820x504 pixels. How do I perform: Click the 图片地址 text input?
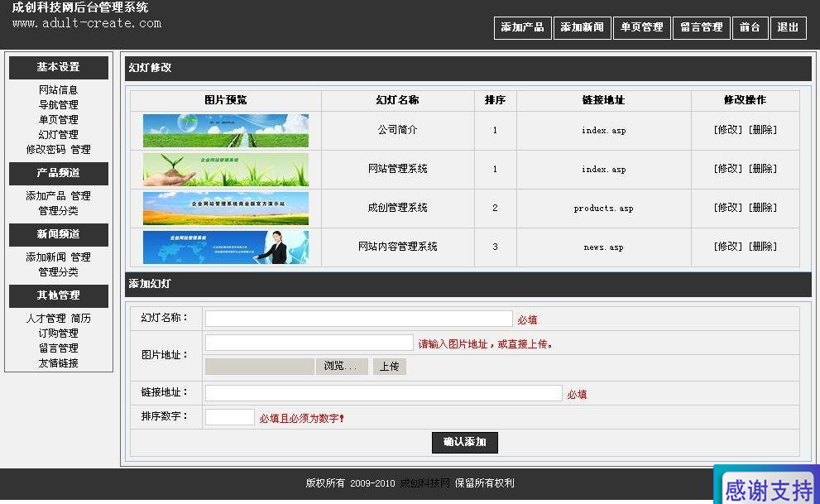pyautogui.click(x=309, y=343)
